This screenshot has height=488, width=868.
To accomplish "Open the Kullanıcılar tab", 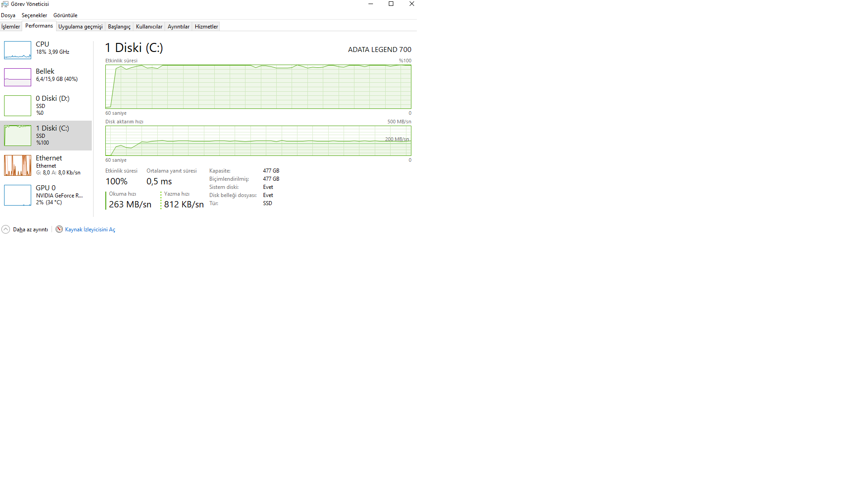I will coord(149,27).
